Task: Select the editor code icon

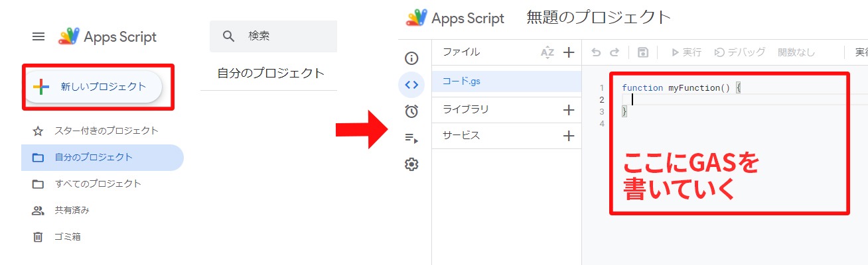Action: click(x=411, y=84)
